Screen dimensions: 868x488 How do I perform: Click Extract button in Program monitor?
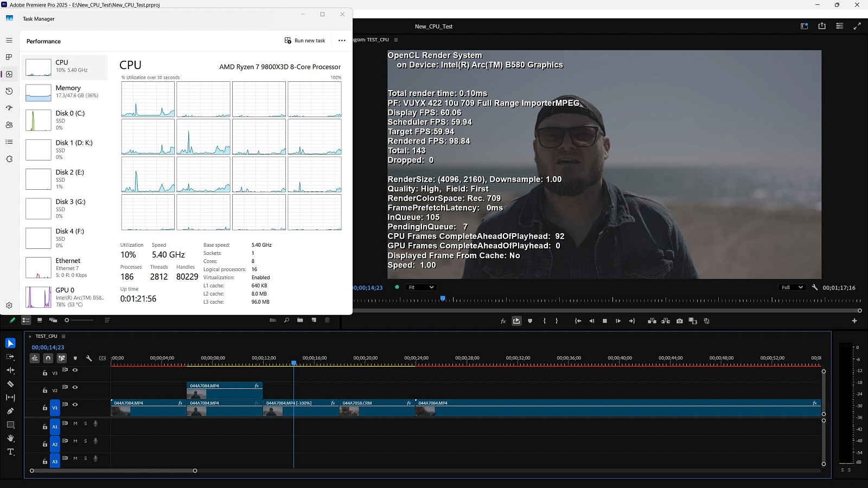coord(666,321)
